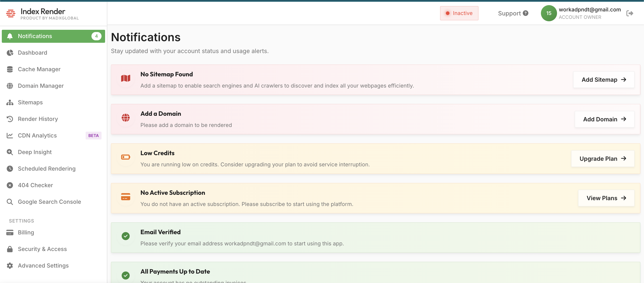Click the logout icon beside account email
Screen dimensions: 644x283
(x=629, y=13)
